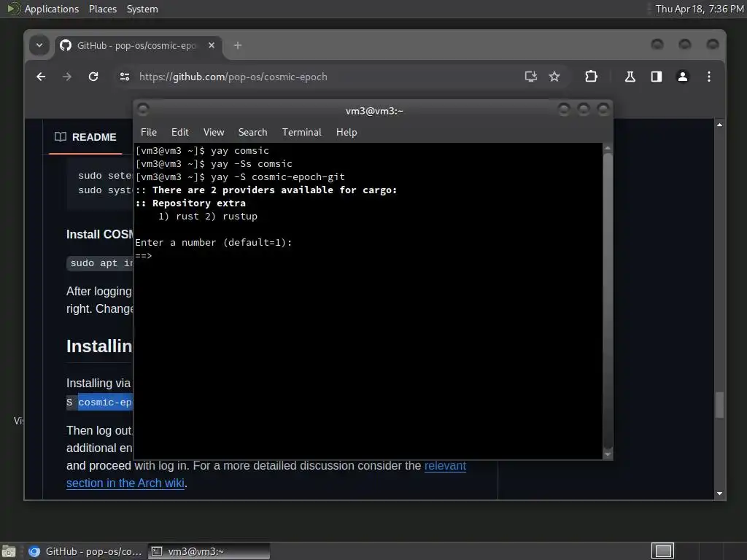This screenshot has height=560, width=747.
Task: Click the clock showing Thu Apr 18
Action: 700,9
